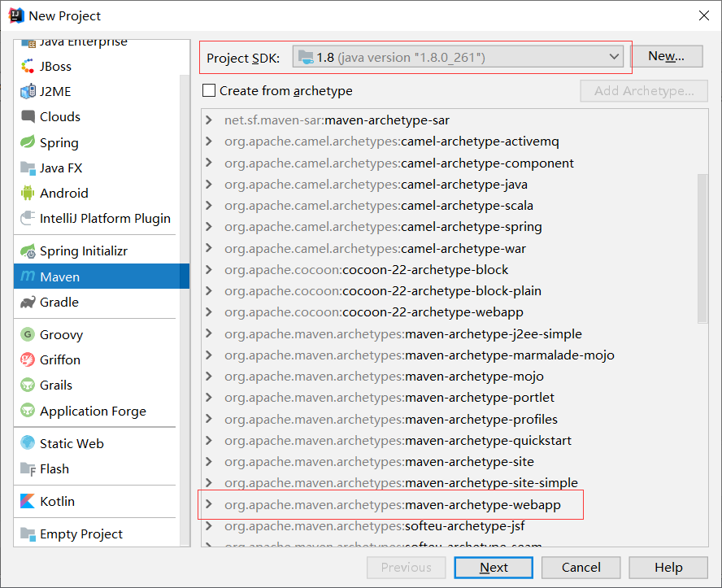Image resolution: width=722 pixels, height=588 pixels.
Task: Expand camel-archetype-component chevron
Action: click(x=209, y=163)
